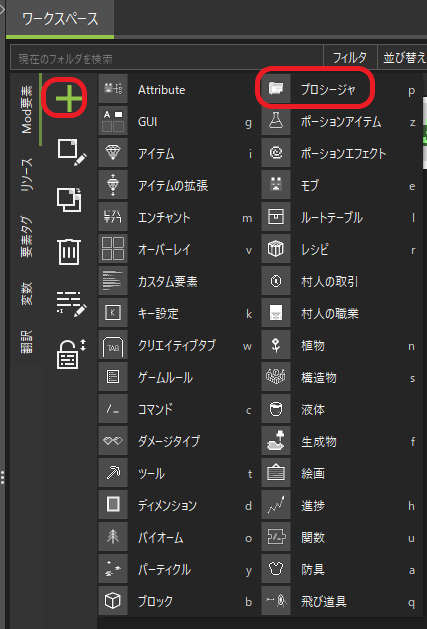Click the green plus add element icon
Viewport: 427px width, 629px height.
pyautogui.click(x=69, y=97)
